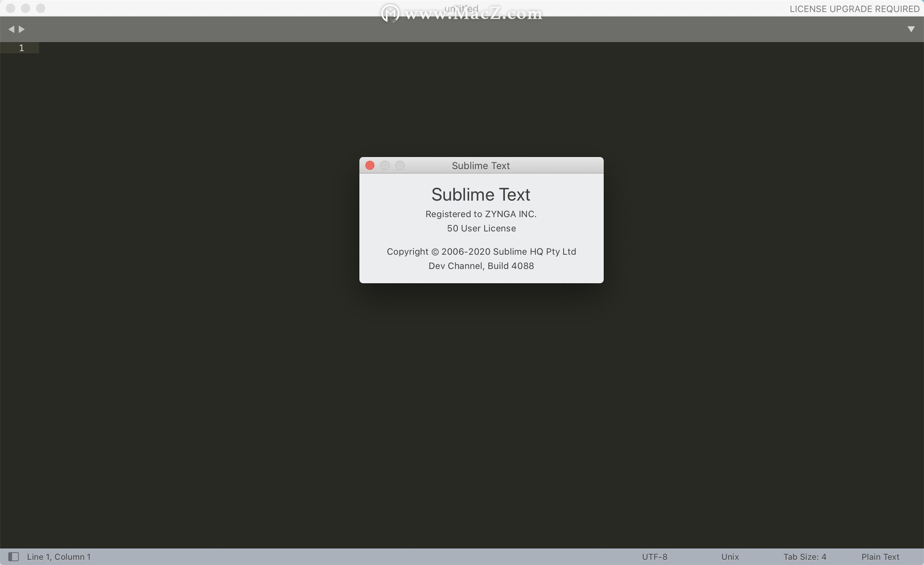924x565 pixels.
Task: Select the untitled tab
Action: click(461, 8)
